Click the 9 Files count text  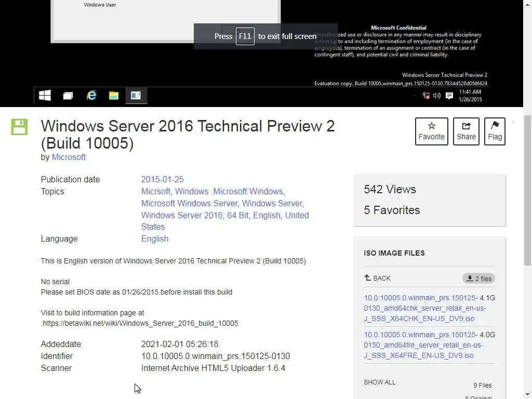click(482, 385)
